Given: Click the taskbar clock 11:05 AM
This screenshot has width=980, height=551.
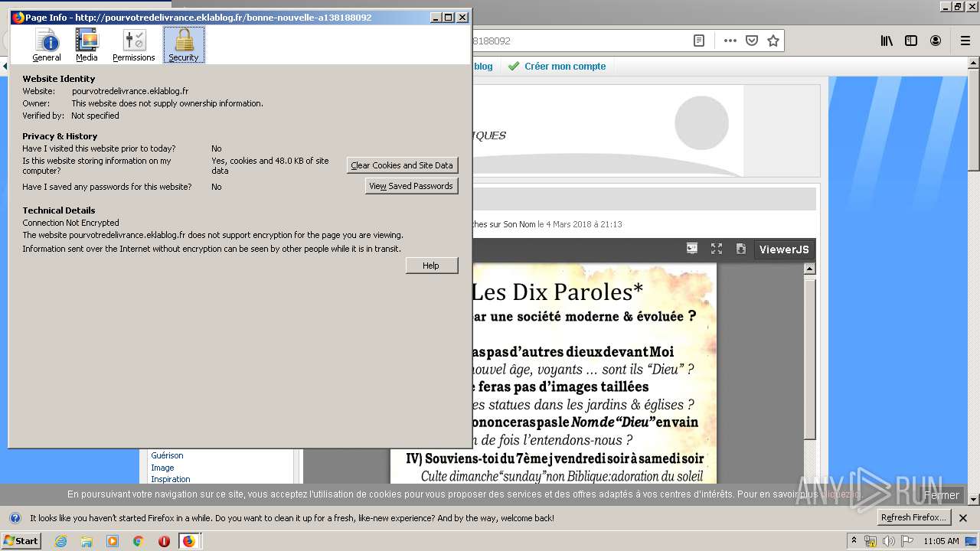Looking at the screenshot, I should click(x=941, y=541).
